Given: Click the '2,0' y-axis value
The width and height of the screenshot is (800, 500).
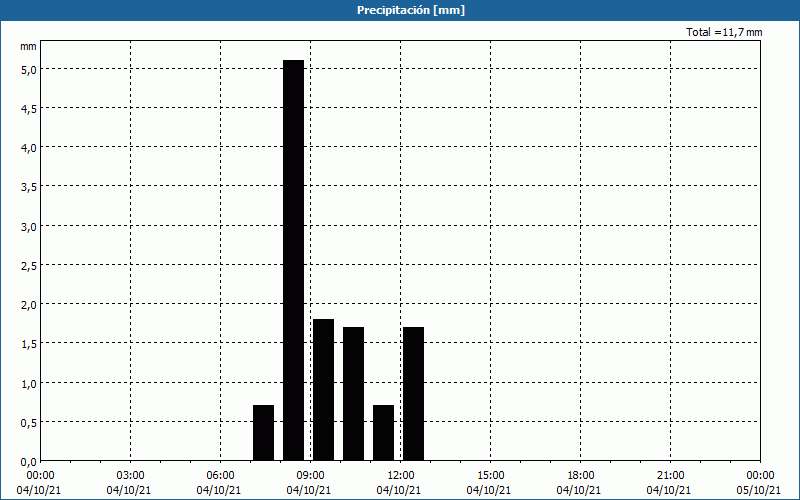Looking at the screenshot, I should coord(28,305).
